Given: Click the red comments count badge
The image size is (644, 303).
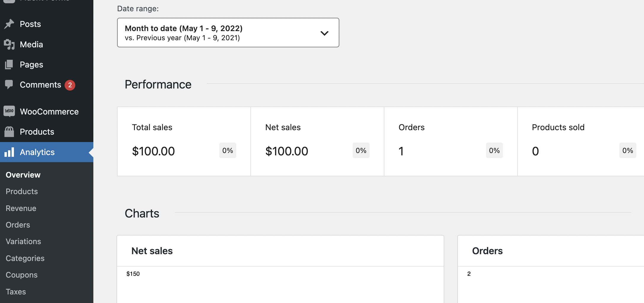Looking at the screenshot, I should [70, 85].
